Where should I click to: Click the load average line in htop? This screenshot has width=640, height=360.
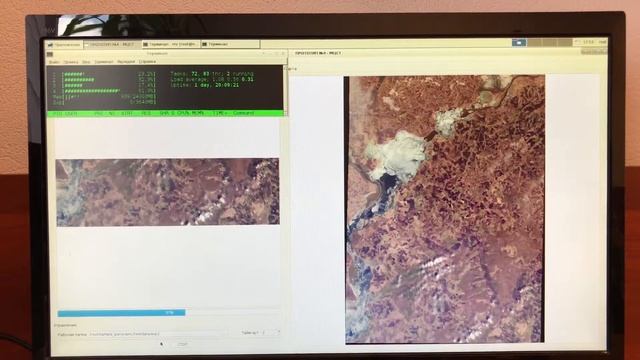[212, 80]
